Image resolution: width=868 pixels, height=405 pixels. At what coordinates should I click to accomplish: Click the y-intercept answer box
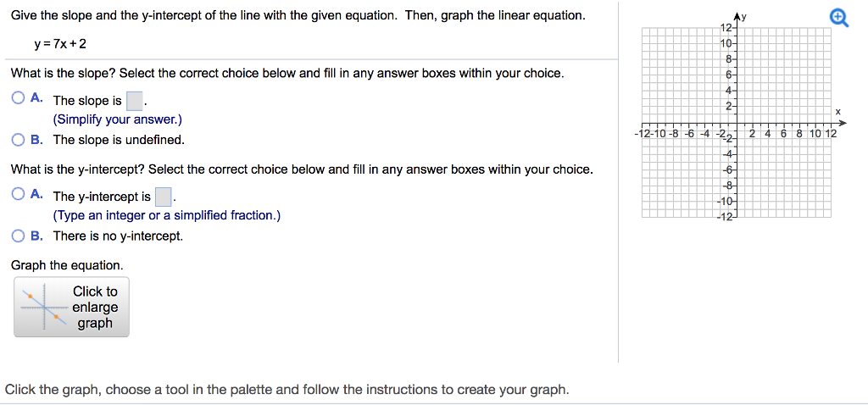(x=163, y=197)
